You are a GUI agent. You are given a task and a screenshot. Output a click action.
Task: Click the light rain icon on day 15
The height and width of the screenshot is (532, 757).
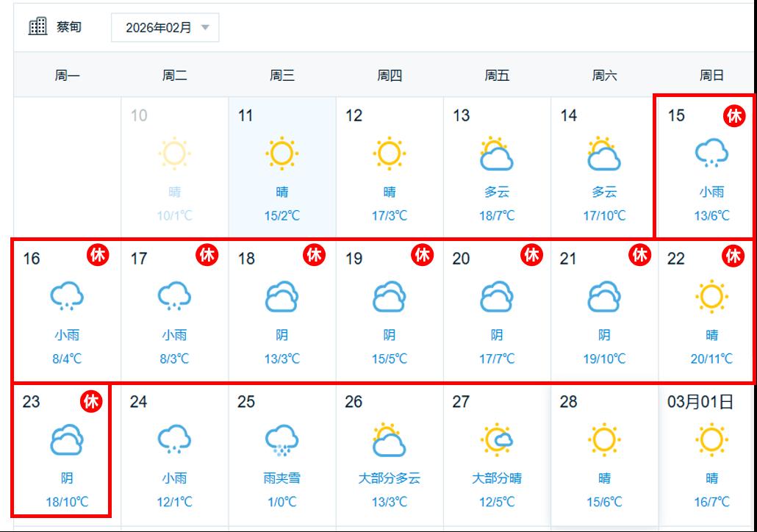click(711, 154)
